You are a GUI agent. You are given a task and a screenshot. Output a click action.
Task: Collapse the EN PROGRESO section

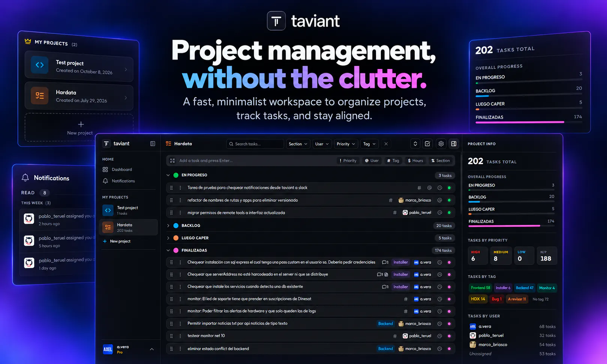168,175
